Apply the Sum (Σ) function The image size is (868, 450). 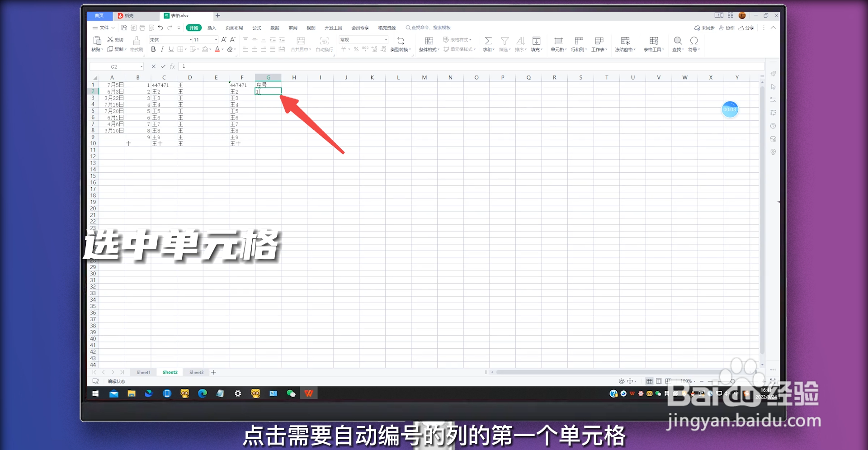(x=488, y=41)
